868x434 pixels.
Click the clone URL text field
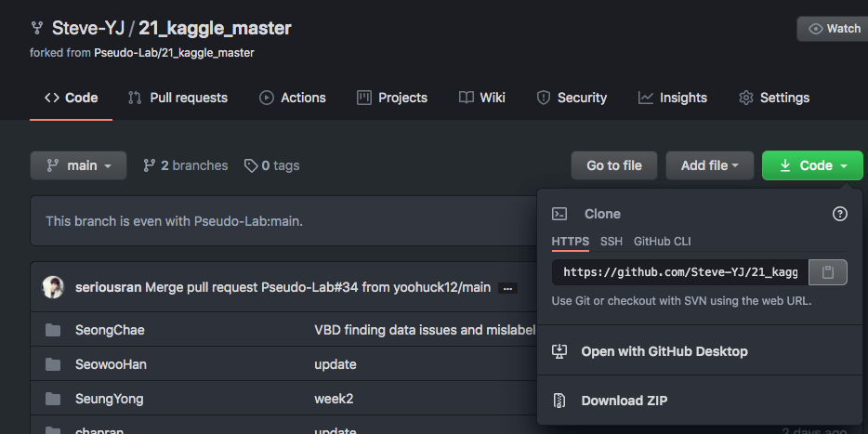[680, 272]
